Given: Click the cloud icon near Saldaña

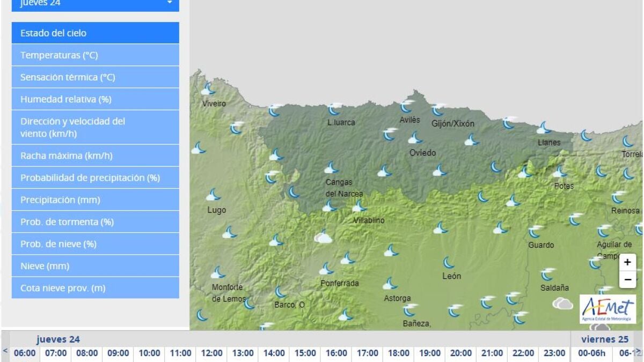Looking at the screenshot, I should (x=562, y=304).
